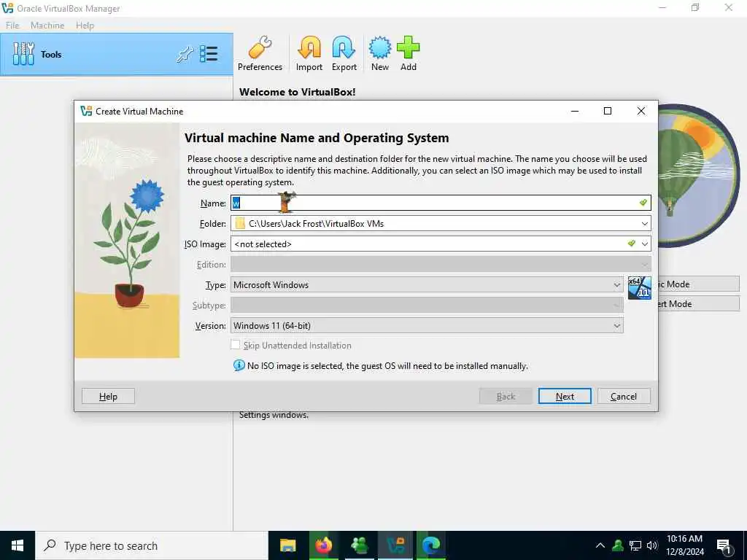This screenshot has height=560, width=747.
Task: Click the pin icon beside Tools
Action: 185,54
